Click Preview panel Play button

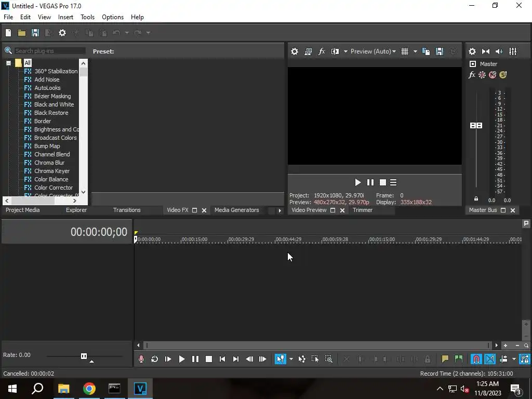click(x=357, y=182)
